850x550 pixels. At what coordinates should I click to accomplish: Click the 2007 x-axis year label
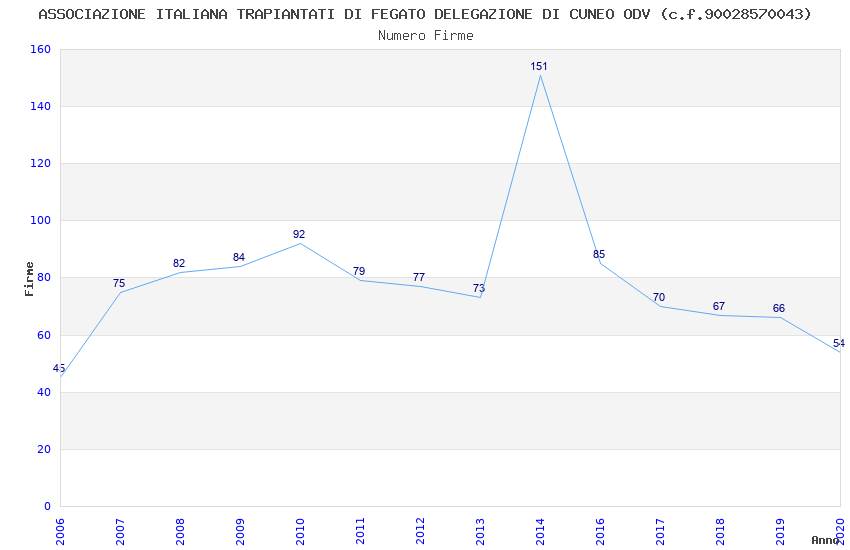point(120,532)
